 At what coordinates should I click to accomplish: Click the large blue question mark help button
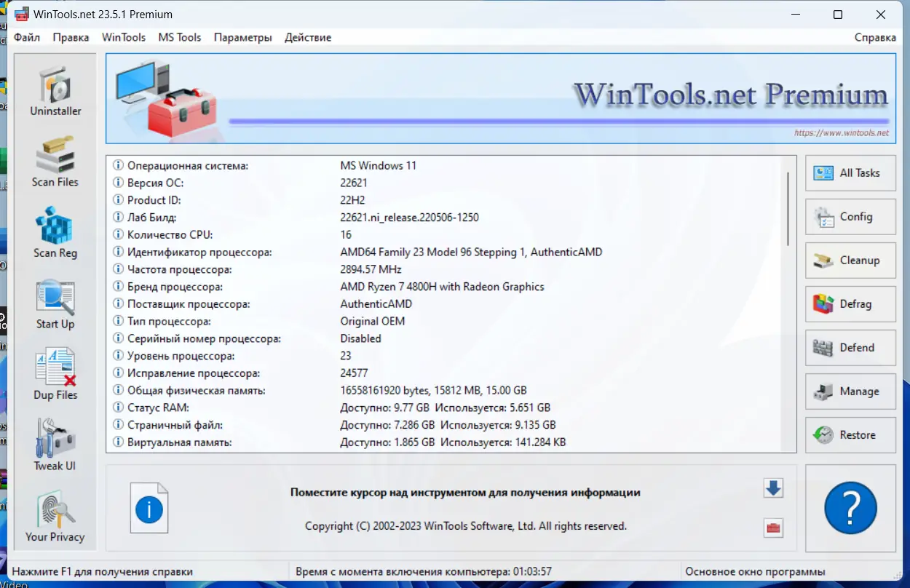tap(850, 508)
